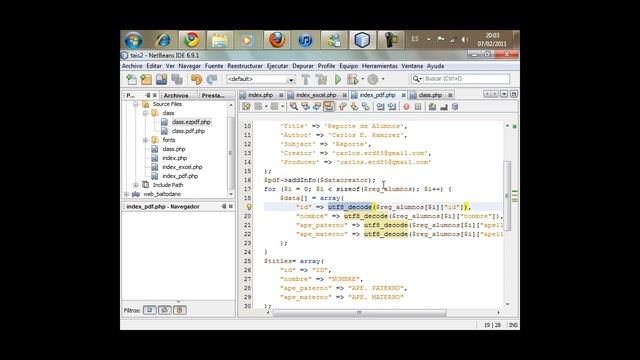This screenshot has height=360, width=640.
Task: Open Google Chrome from the taskbar
Action: (191, 40)
